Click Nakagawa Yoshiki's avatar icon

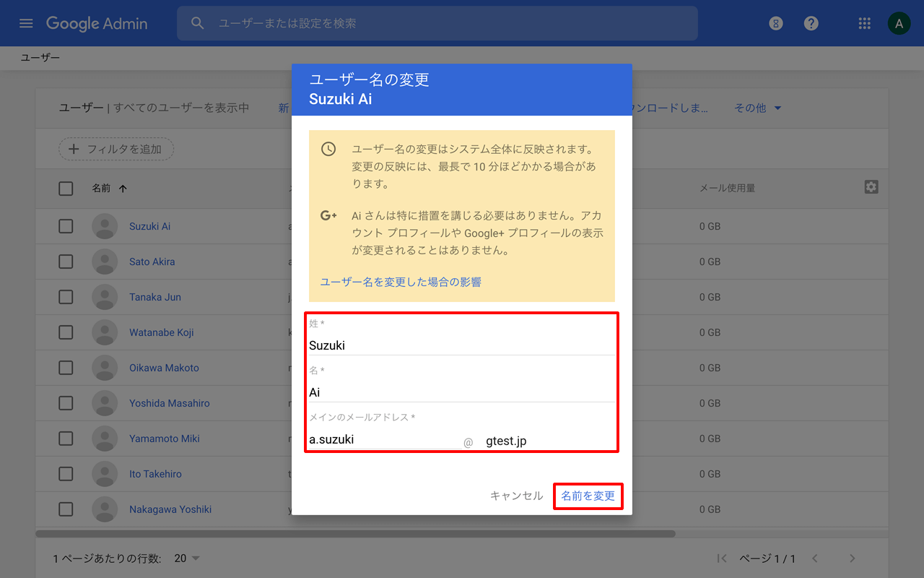(x=105, y=509)
